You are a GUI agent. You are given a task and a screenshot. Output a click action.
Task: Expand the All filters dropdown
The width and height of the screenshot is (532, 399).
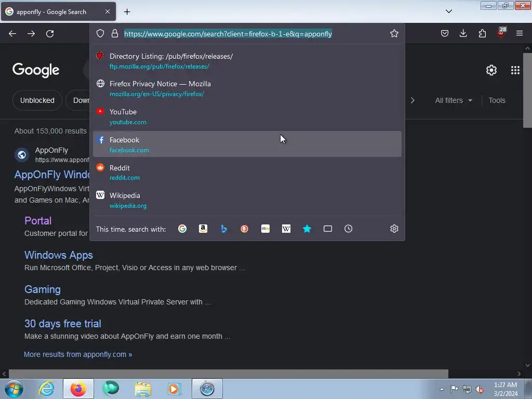pos(453,100)
